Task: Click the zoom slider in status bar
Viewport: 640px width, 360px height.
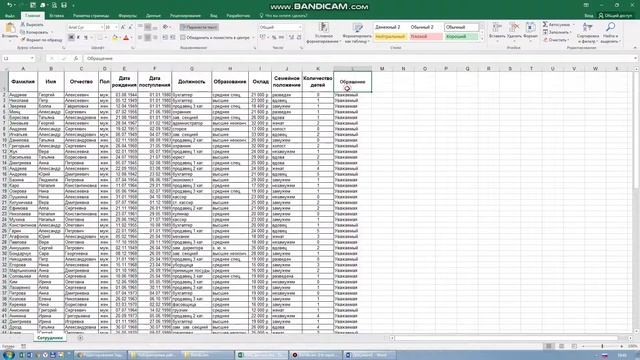Action: (x=602, y=346)
